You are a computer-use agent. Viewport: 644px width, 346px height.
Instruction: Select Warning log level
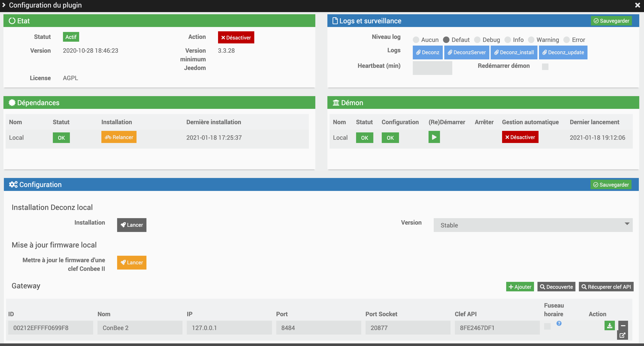pyautogui.click(x=531, y=40)
